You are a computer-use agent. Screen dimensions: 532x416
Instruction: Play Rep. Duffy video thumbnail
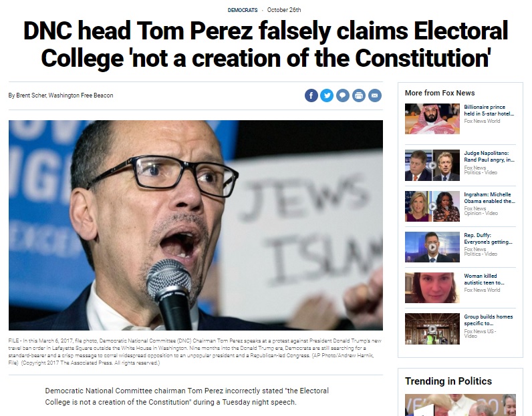tap(432, 247)
